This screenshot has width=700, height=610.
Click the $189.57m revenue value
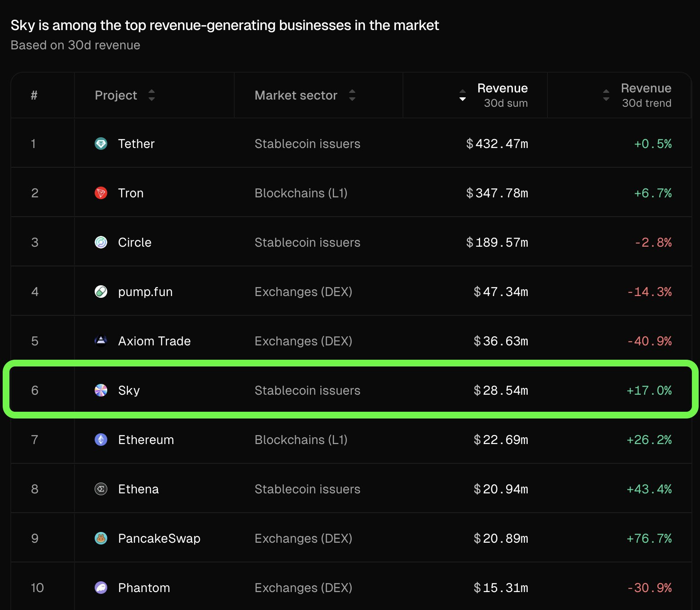tap(497, 242)
